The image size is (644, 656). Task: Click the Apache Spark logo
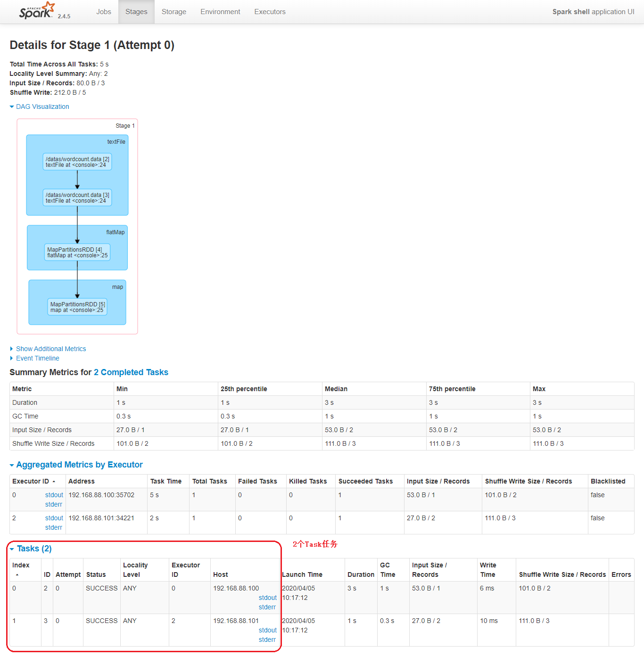coord(37,10)
